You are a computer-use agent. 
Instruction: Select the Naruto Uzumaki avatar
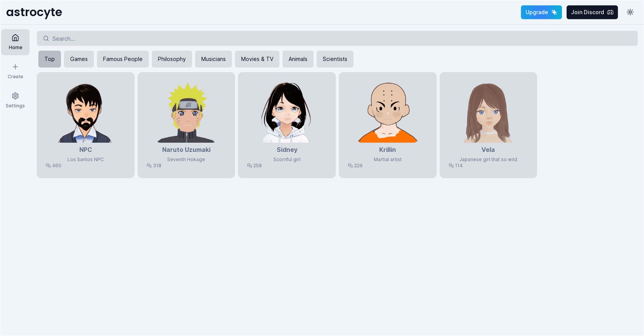click(186, 112)
